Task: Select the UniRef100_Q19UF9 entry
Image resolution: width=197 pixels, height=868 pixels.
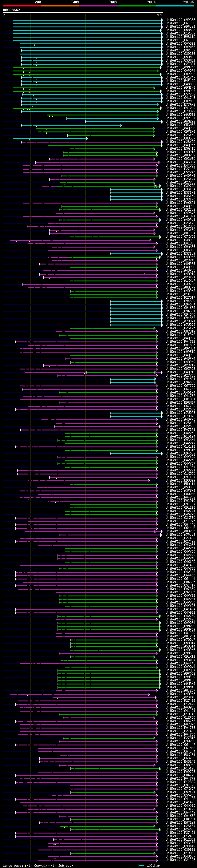Action: [x=180, y=854]
